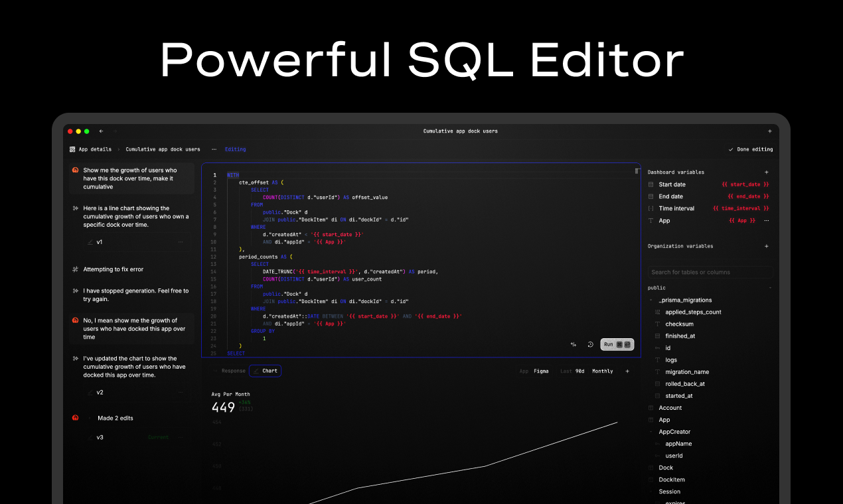Viewport: 843px width, 504px height.
Task: Click the query history clock icon
Action: pos(590,344)
